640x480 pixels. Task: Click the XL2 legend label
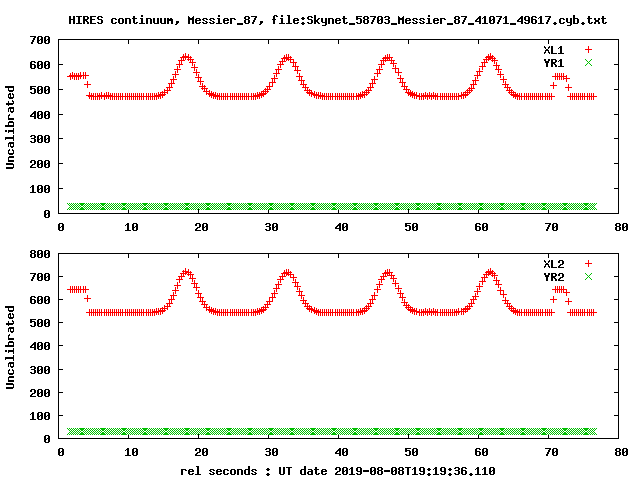coord(553,264)
